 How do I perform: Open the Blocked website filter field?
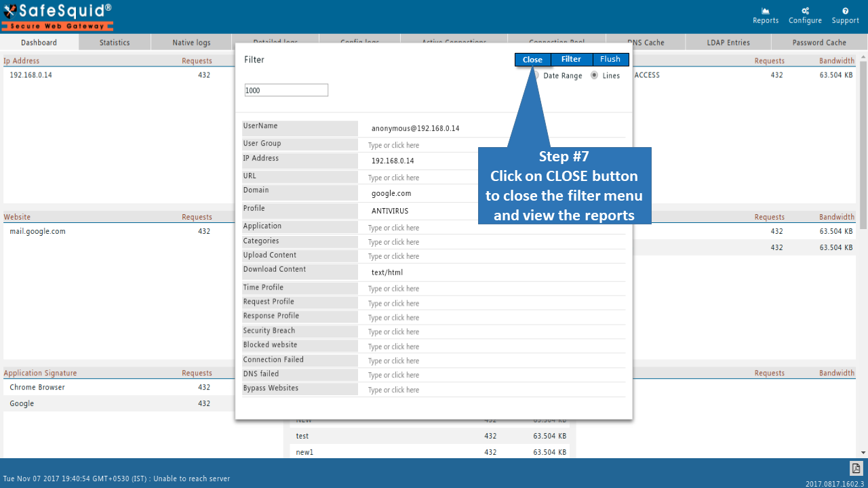[495, 346]
